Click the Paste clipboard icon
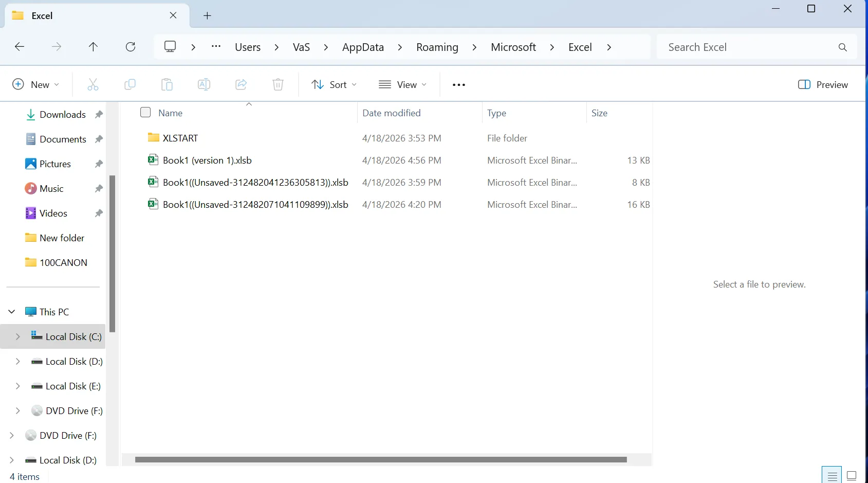Image resolution: width=868 pixels, height=483 pixels. coord(167,84)
